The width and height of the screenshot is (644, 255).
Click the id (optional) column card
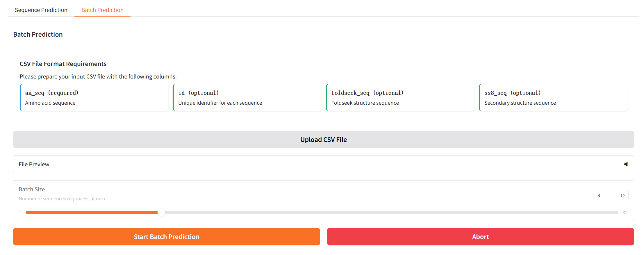247,98
